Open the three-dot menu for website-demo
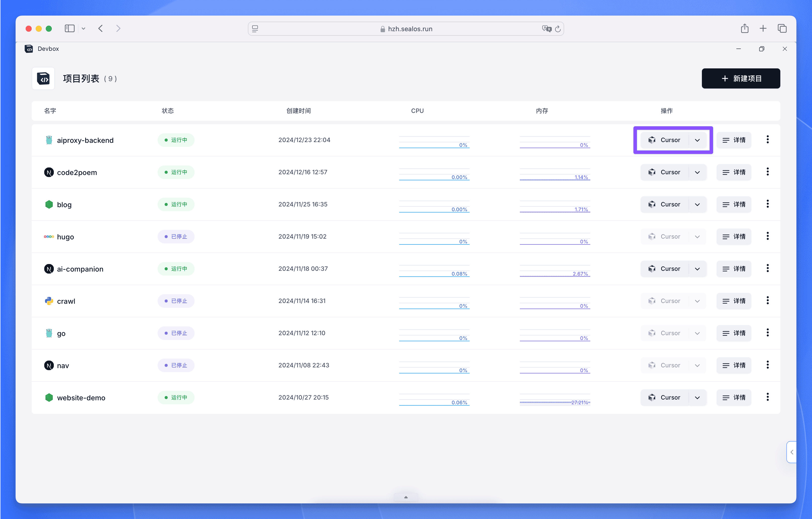 pos(768,397)
